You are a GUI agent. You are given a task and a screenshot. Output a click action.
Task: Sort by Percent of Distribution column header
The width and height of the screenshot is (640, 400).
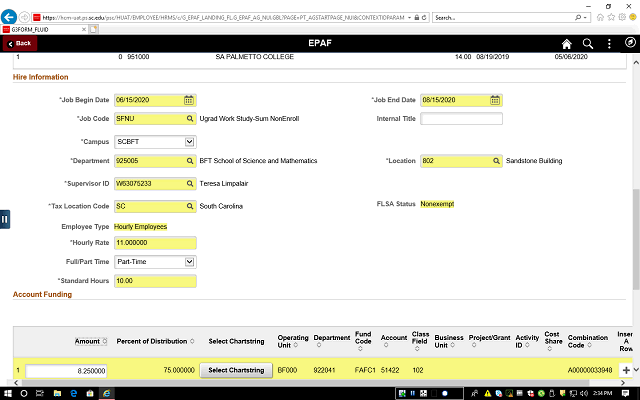coord(155,341)
